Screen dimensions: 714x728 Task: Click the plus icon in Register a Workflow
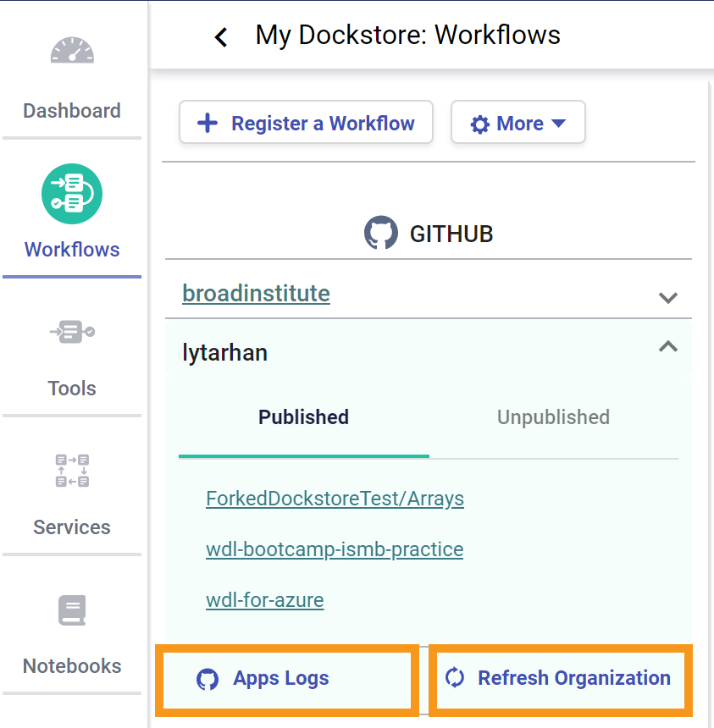(208, 124)
